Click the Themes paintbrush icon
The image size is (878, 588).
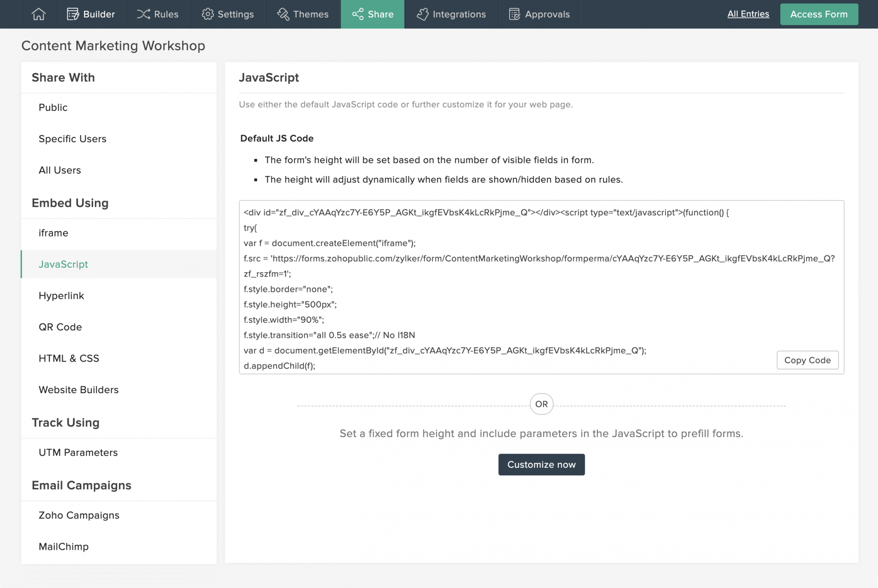283,14
